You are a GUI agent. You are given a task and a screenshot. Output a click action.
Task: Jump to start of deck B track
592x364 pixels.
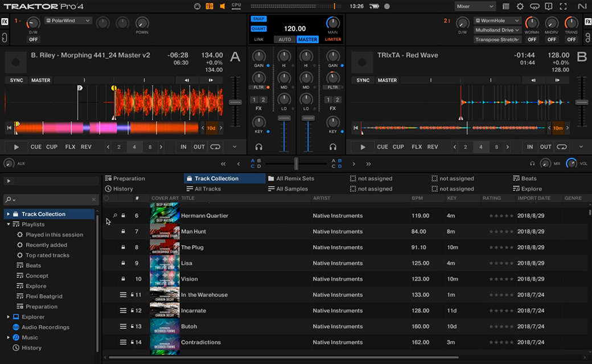(x=355, y=128)
